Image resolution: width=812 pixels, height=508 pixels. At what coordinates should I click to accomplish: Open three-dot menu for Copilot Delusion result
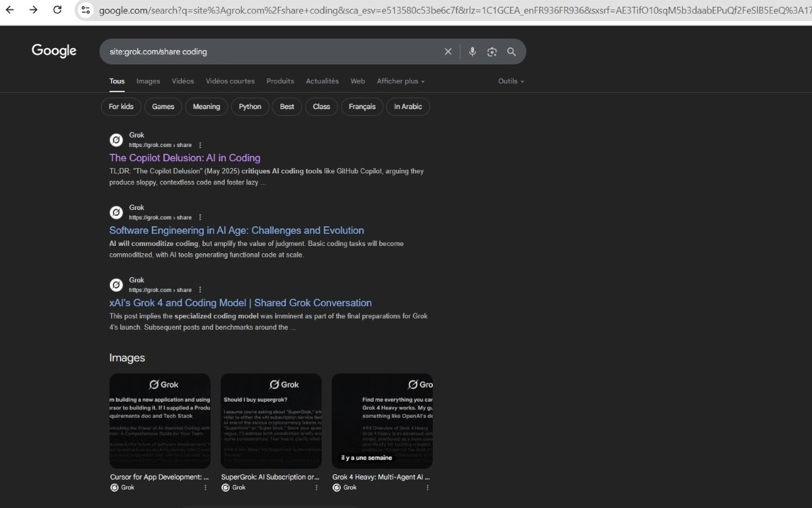click(200, 145)
